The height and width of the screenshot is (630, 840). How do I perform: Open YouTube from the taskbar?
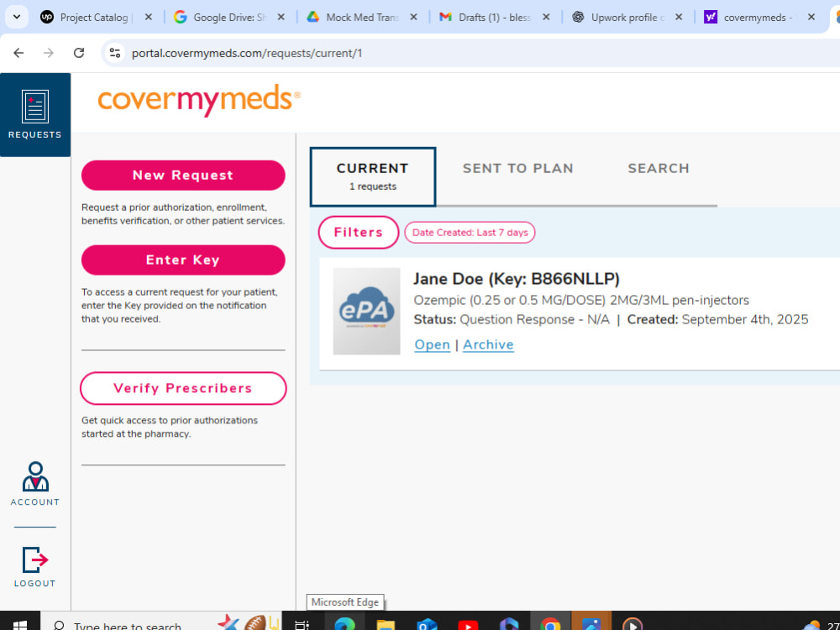click(468, 624)
